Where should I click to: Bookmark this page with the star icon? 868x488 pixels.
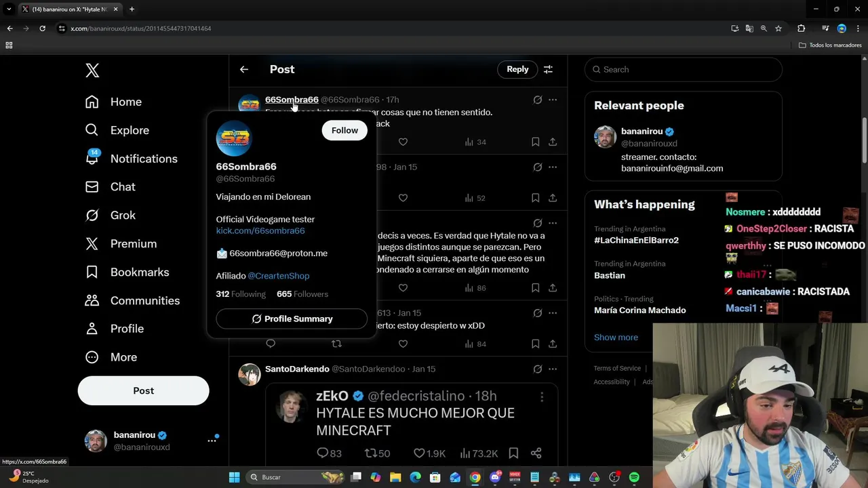point(778,28)
